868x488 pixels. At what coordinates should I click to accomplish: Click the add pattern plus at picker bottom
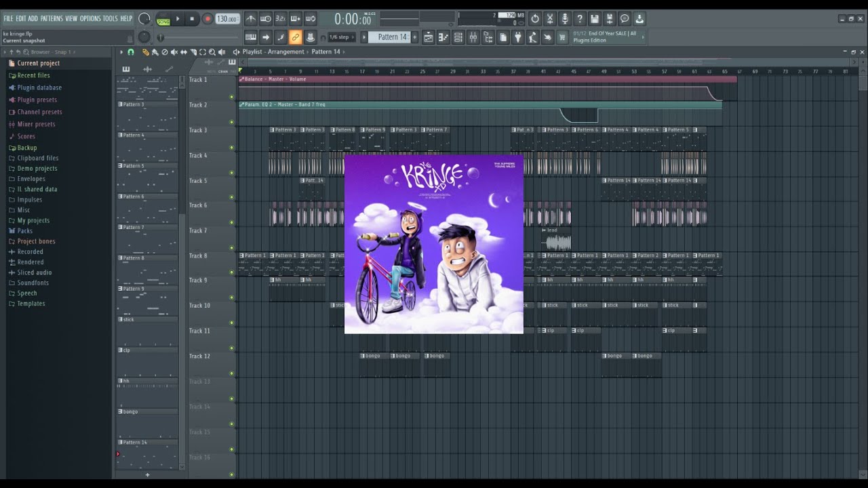[x=147, y=474]
